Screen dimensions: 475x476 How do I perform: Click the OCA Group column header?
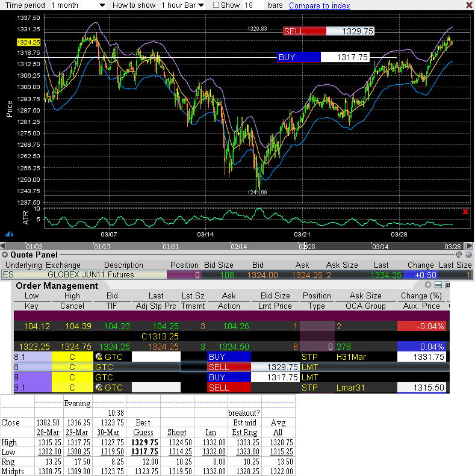click(365, 306)
